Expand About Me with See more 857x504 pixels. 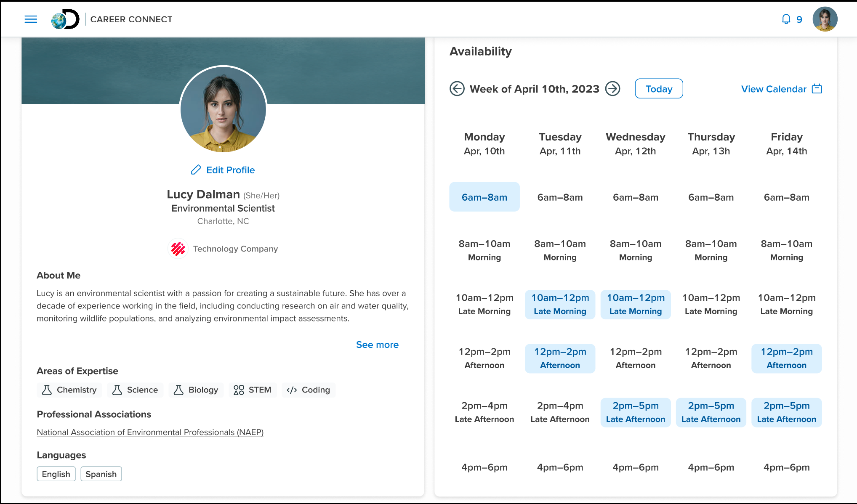[377, 345]
